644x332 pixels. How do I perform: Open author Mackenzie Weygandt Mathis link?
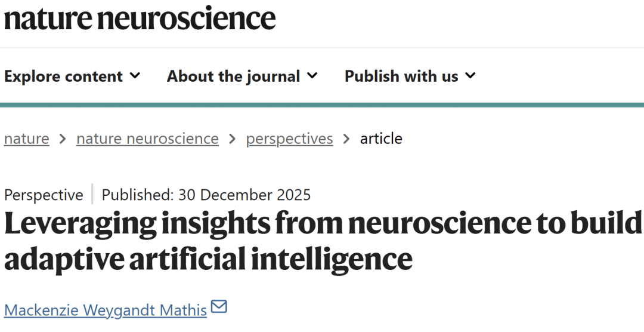tap(106, 310)
